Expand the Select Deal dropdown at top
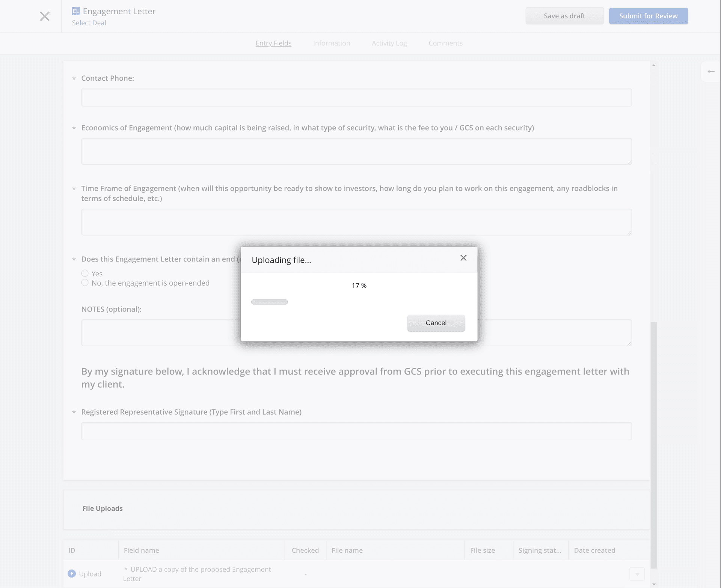The image size is (721, 588). [x=89, y=23]
